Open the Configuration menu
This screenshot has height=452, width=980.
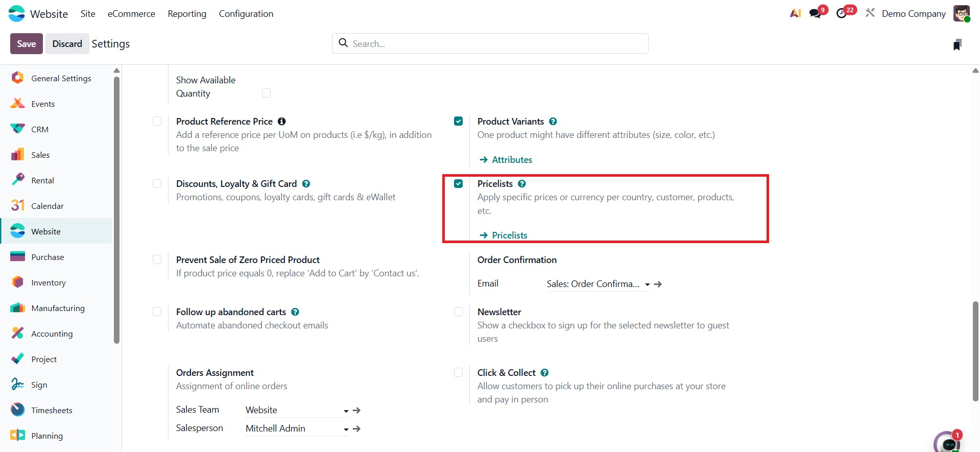(246, 14)
